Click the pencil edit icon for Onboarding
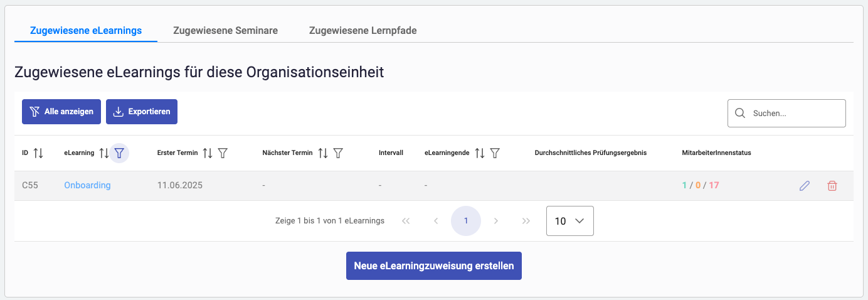The width and height of the screenshot is (868, 300). point(805,186)
